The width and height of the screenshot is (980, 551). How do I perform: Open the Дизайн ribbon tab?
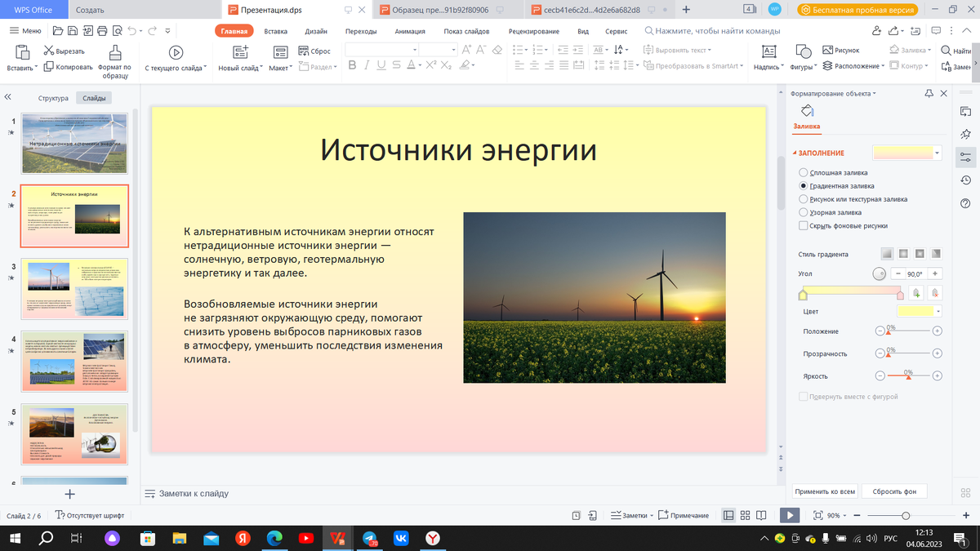click(x=316, y=31)
